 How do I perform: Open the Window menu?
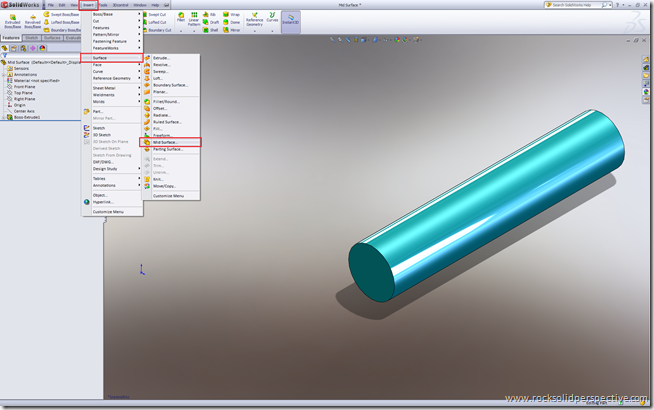[140, 5]
